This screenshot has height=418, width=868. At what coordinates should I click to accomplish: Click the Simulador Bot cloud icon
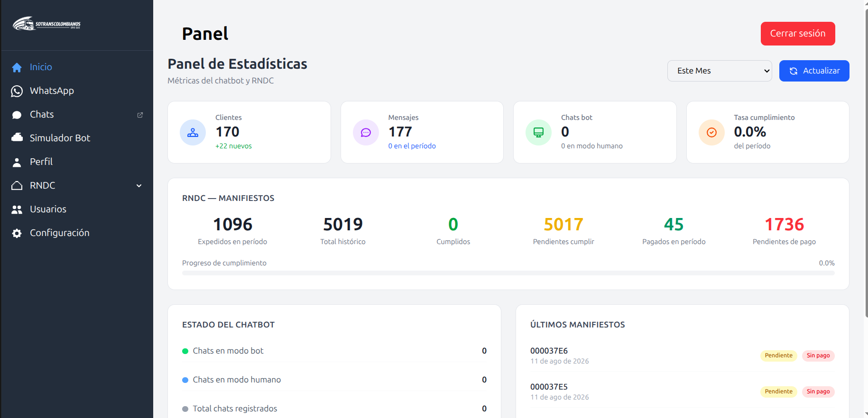click(17, 137)
